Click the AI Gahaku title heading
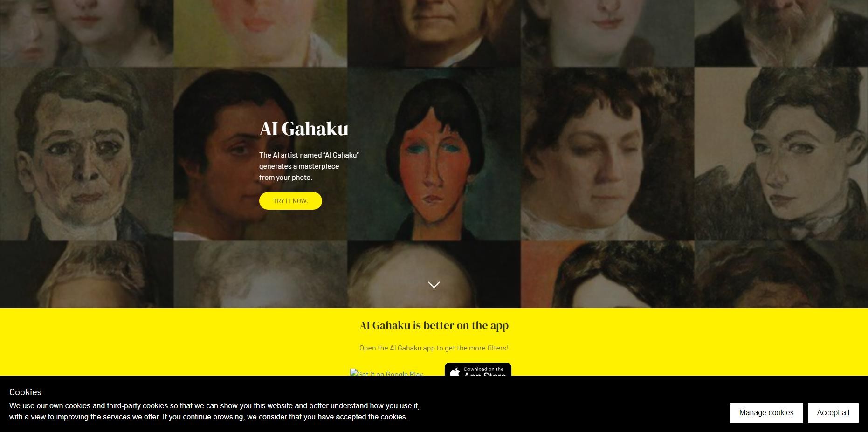Image resolution: width=868 pixels, height=432 pixels. [x=304, y=129]
